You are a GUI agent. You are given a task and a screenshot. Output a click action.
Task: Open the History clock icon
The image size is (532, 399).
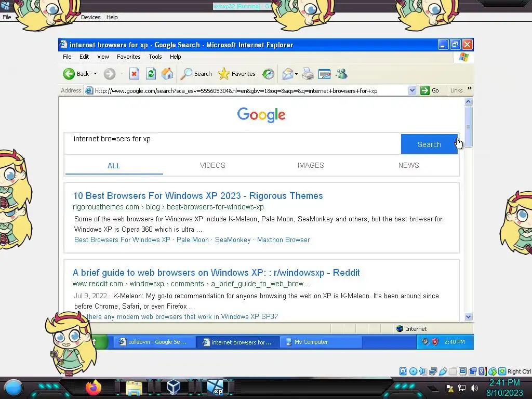click(268, 74)
